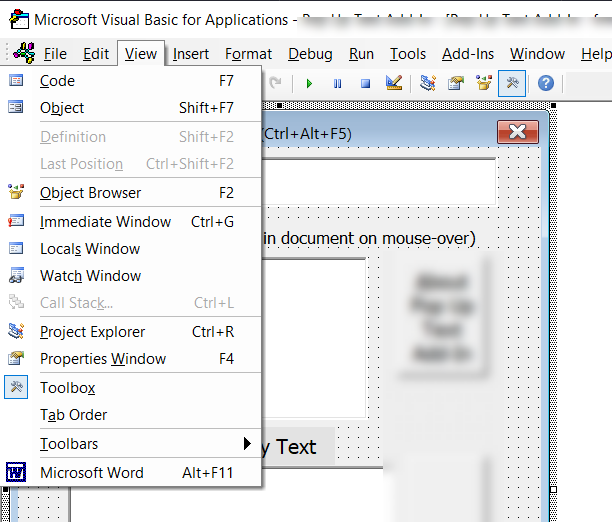Open the Debug menu
Screen dimensions: 612x522
(x=310, y=54)
